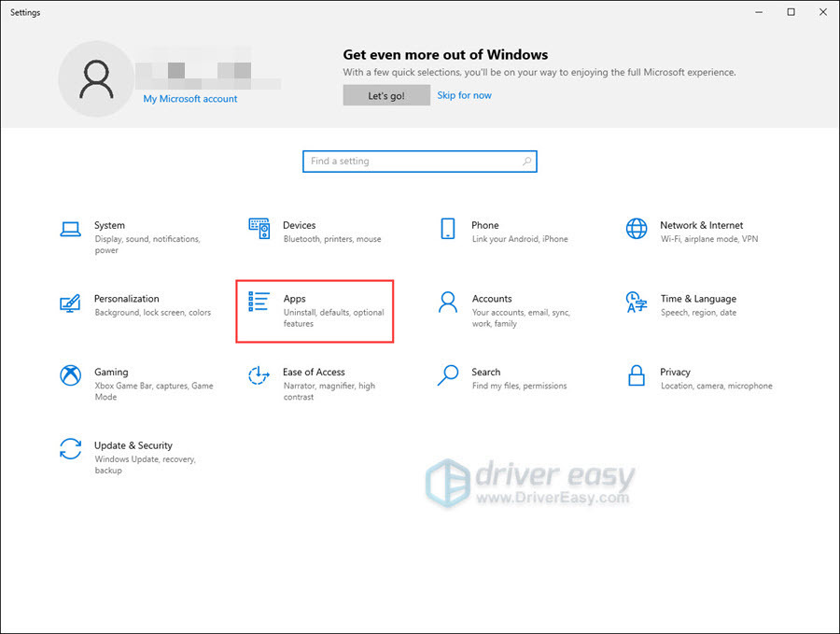Open the Phone settings title
The width and height of the screenshot is (840, 634).
485,225
